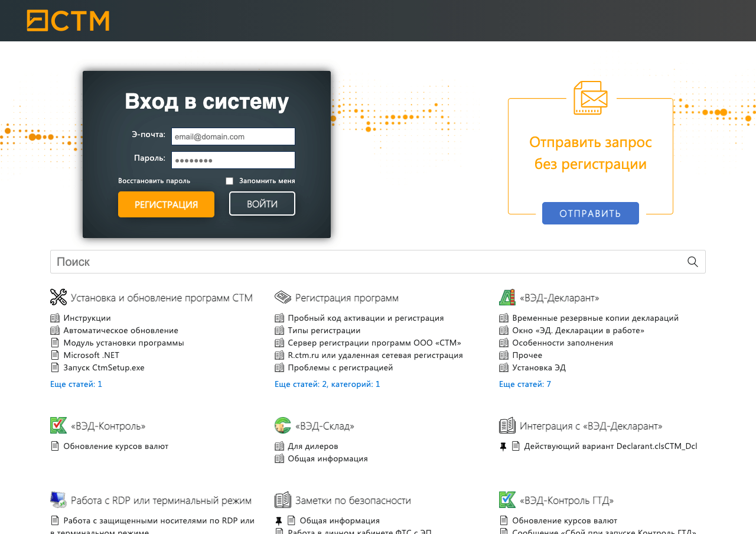Open Еще статей: 2, категорий: 1
The width and height of the screenshot is (756, 534).
[x=327, y=384]
